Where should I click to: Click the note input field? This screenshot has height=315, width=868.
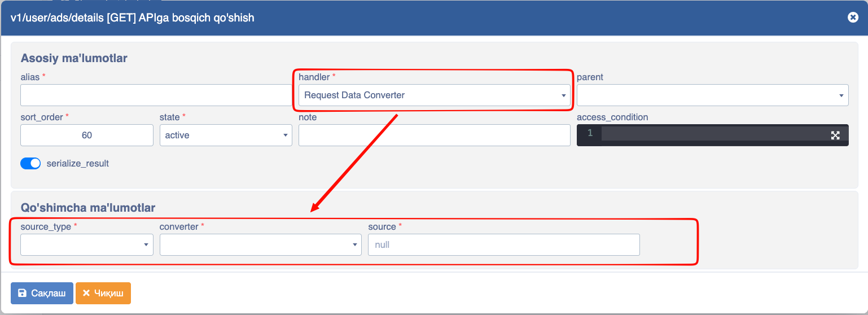tap(435, 135)
